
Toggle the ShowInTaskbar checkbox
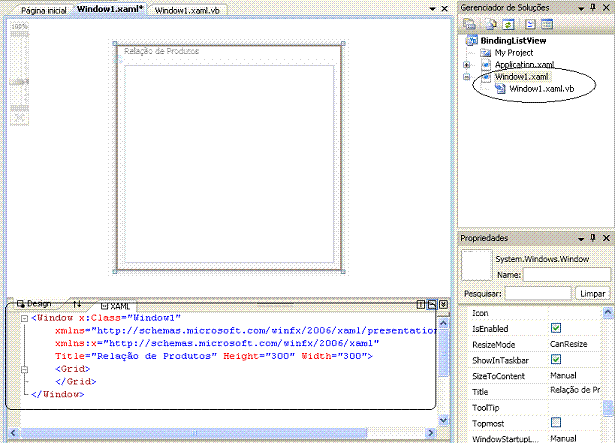(x=556, y=359)
